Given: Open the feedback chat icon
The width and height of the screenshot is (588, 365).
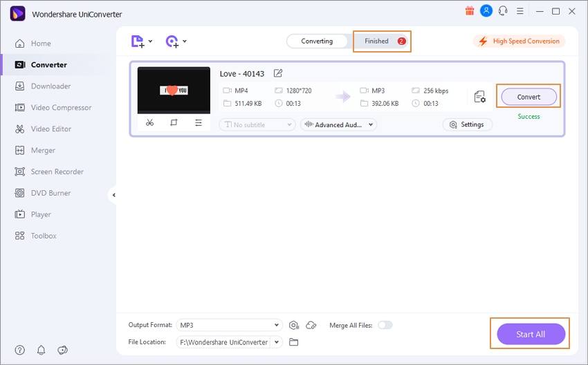Looking at the screenshot, I should (x=62, y=350).
